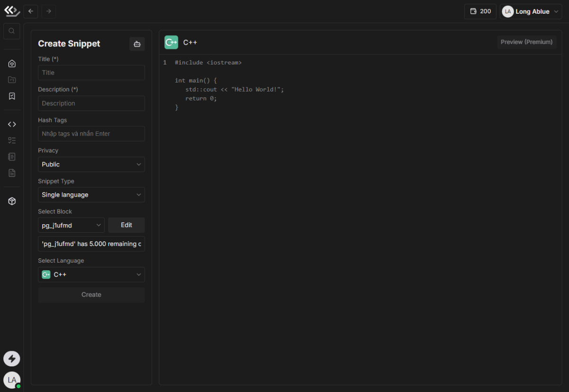Click into the Title input field
The width and height of the screenshot is (569, 392).
click(x=91, y=73)
